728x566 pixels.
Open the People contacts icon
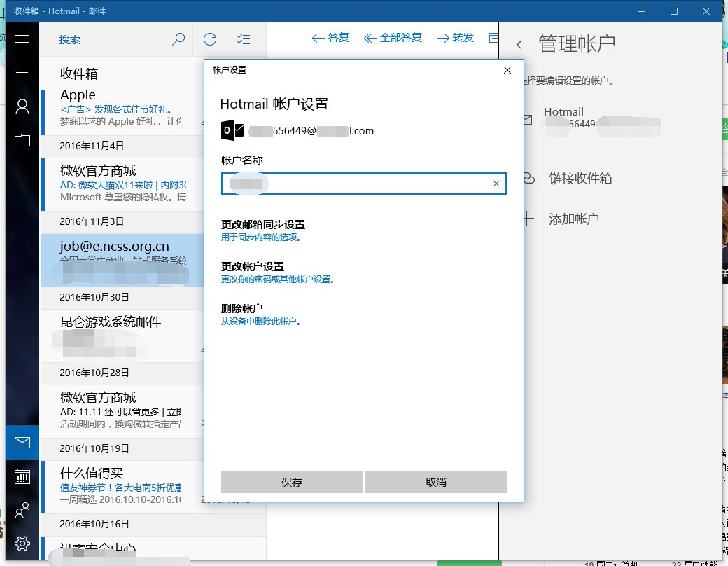tap(22, 510)
